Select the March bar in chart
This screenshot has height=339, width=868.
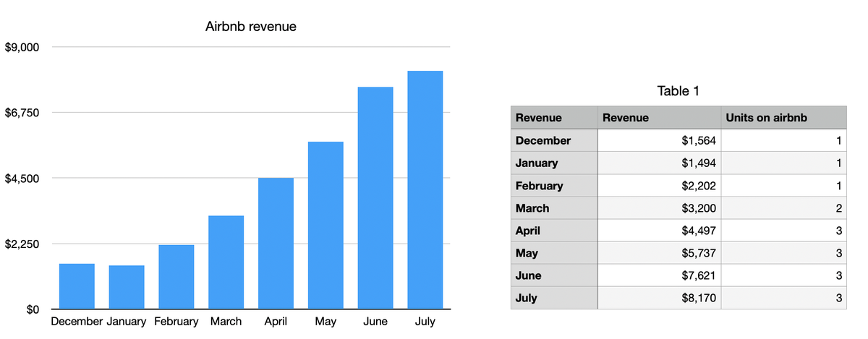[226, 262]
